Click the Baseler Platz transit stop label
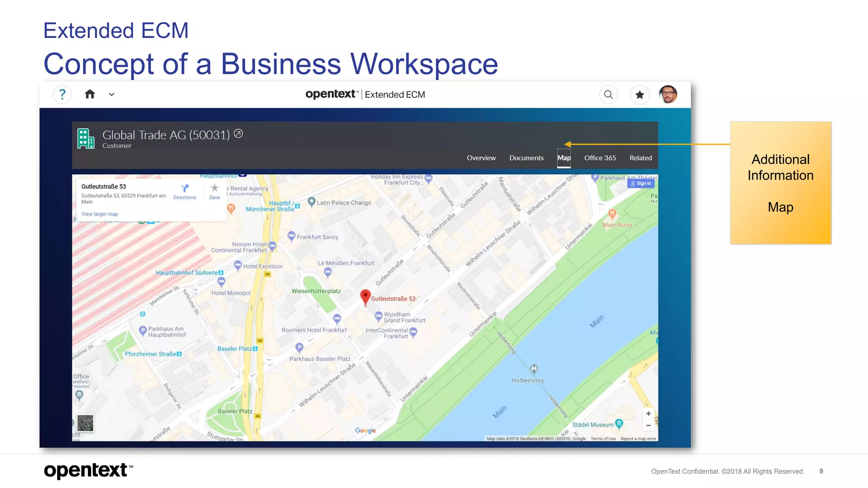Screen dimensions: 868x488 pyautogui.click(x=237, y=349)
